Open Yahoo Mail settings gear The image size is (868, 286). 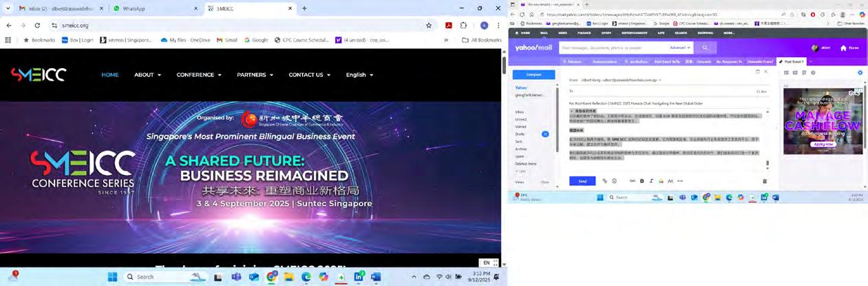click(860, 72)
